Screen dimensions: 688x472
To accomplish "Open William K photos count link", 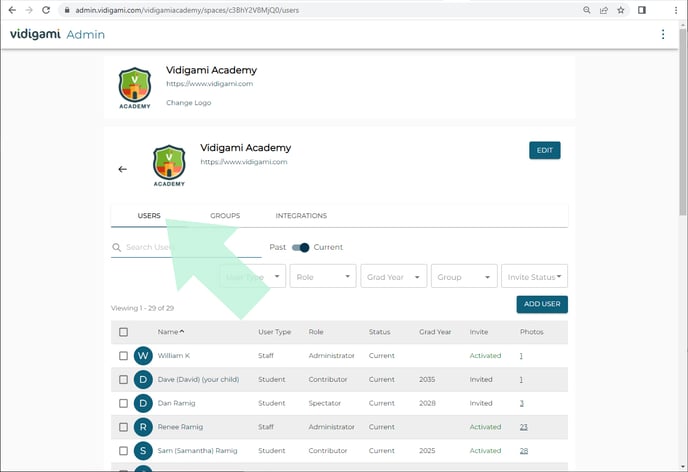I will (x=521, y=356).
